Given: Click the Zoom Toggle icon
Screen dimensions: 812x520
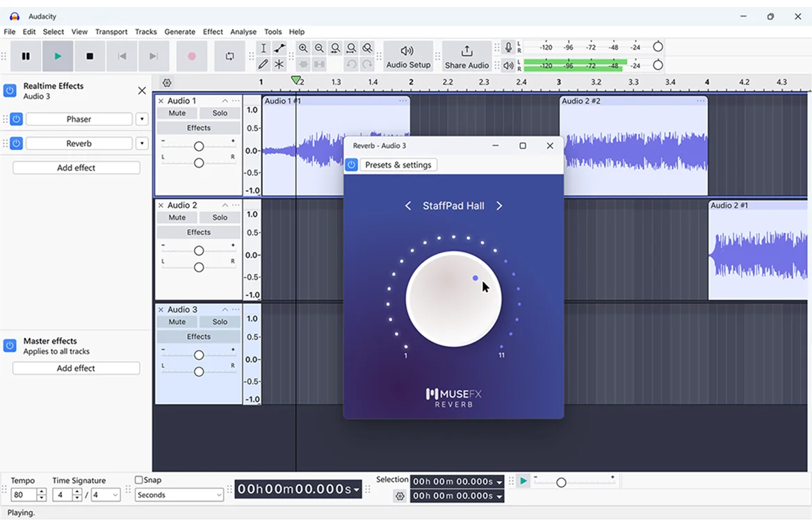Looking at the screenshot, I should click(x=368, y=48).
